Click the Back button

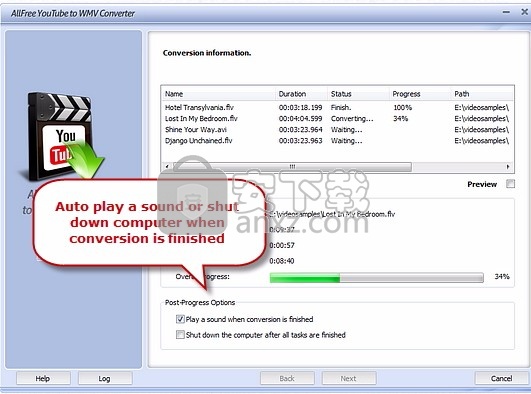[x=287, y=378]
